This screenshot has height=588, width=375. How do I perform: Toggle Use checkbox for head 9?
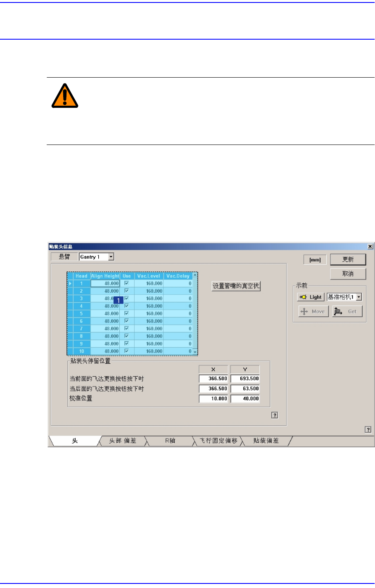tap(126, 344)
